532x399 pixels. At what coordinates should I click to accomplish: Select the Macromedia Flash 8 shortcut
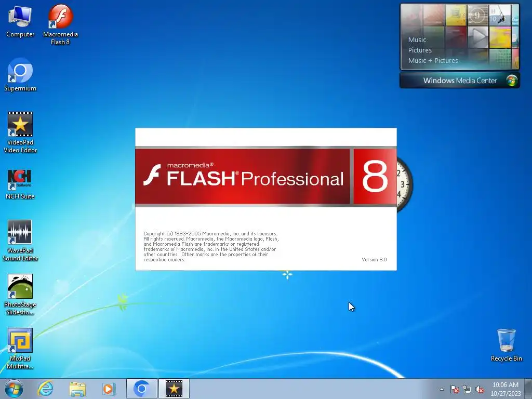(60, 24)
